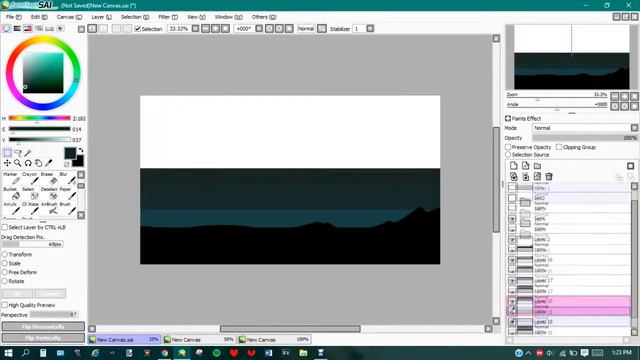Screen dimensions: 640x360
Task: Open the File menu
Action: click(13, 17)
